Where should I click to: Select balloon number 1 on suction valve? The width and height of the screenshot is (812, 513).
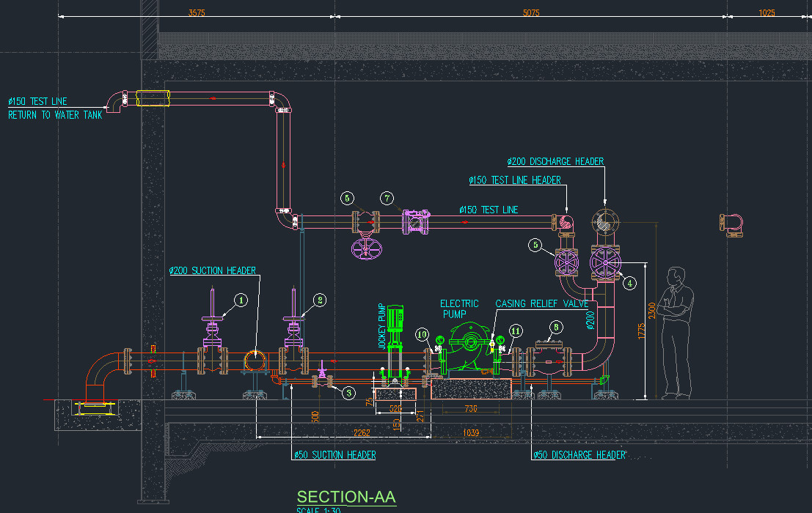coord(241,300)
